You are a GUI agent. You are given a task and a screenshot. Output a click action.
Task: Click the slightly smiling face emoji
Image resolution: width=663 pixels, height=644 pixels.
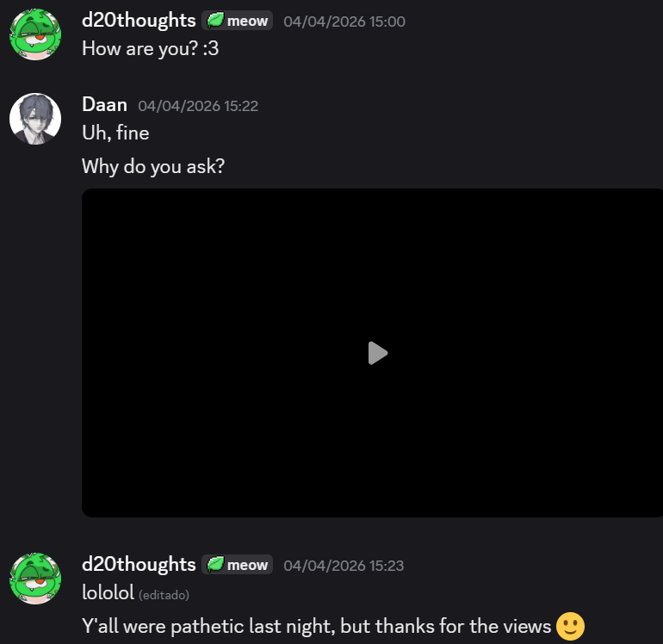coord(570,626)
